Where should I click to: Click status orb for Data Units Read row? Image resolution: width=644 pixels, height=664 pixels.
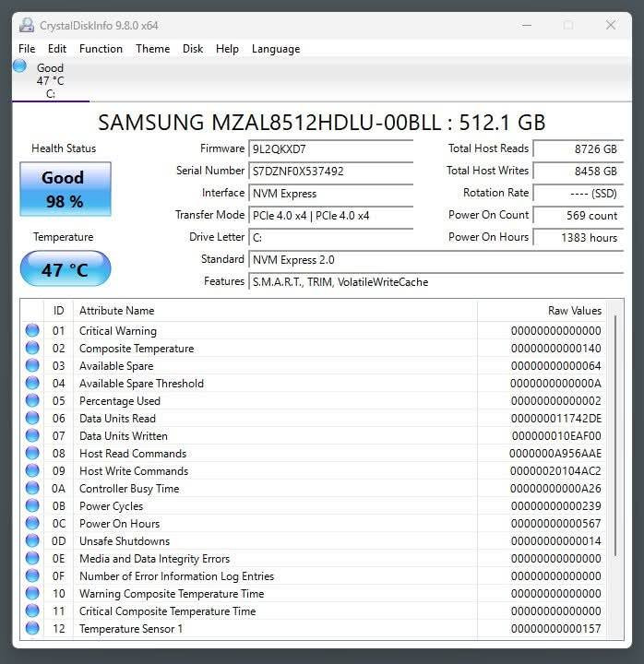(32, 418)
